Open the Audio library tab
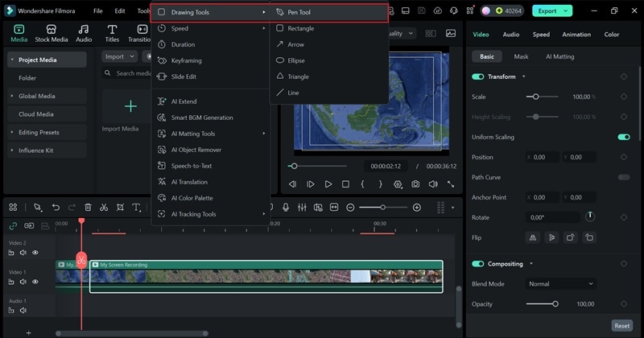644x338 pixels. coord(84,33)
